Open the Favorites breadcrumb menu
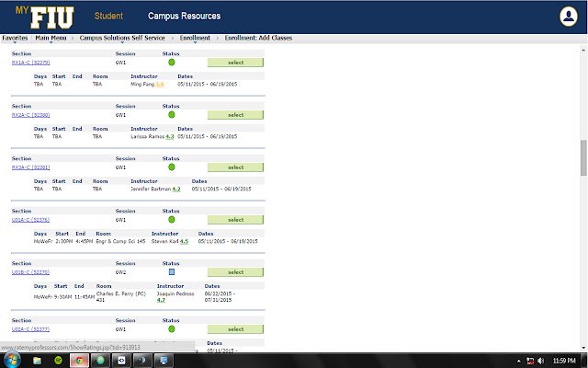 (x=15, y=38)
